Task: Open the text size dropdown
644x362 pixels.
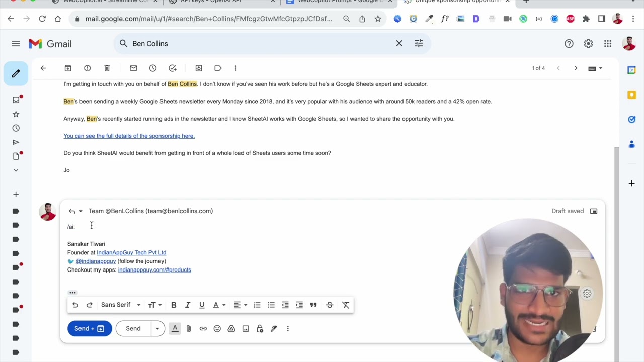Action: (155, 305)
